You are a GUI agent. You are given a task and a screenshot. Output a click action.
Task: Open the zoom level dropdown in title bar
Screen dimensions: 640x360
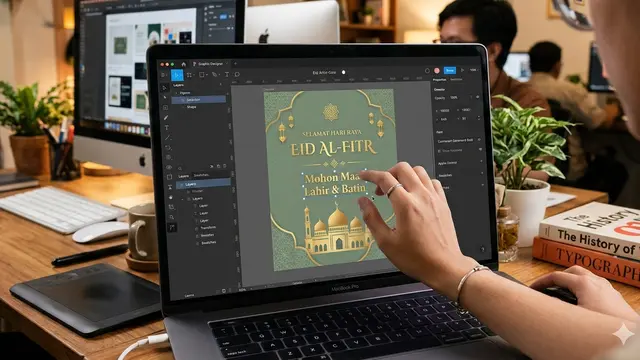tap(473, 70)
